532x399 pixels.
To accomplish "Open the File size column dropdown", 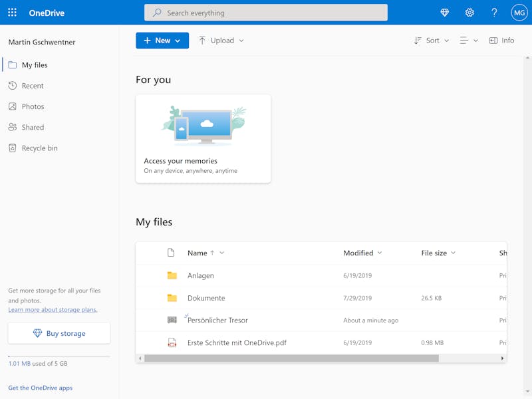I will coord(453,253).
